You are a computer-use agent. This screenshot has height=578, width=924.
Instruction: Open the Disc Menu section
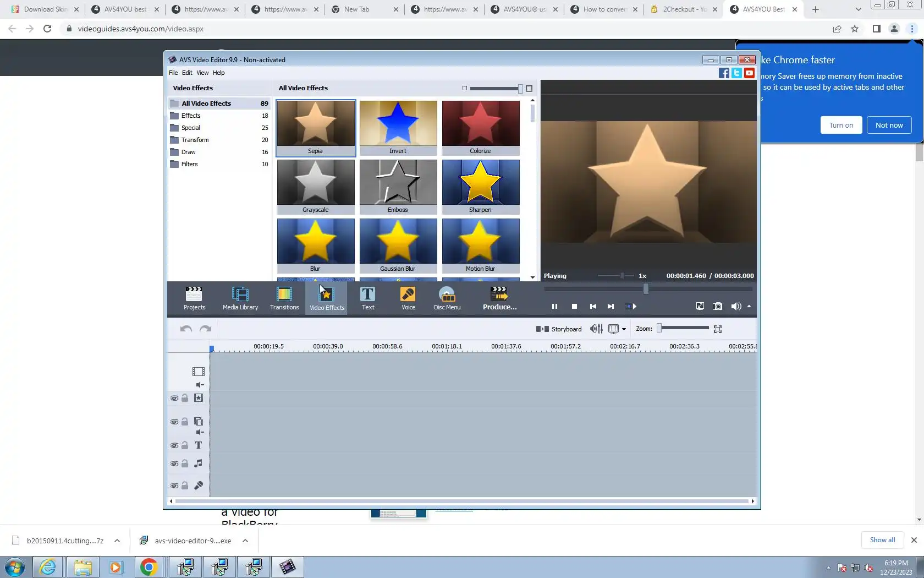[447, 298]
